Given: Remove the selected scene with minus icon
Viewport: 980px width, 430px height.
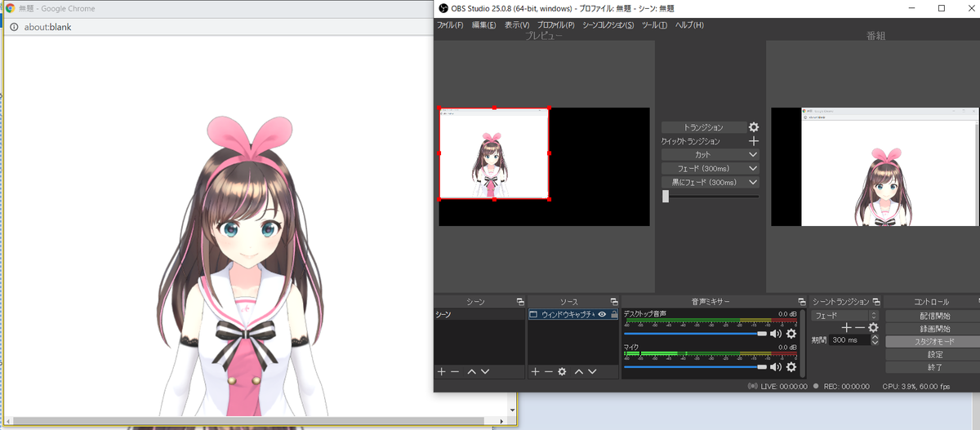Looking at the screenshot, I should [x=455, y=371].
